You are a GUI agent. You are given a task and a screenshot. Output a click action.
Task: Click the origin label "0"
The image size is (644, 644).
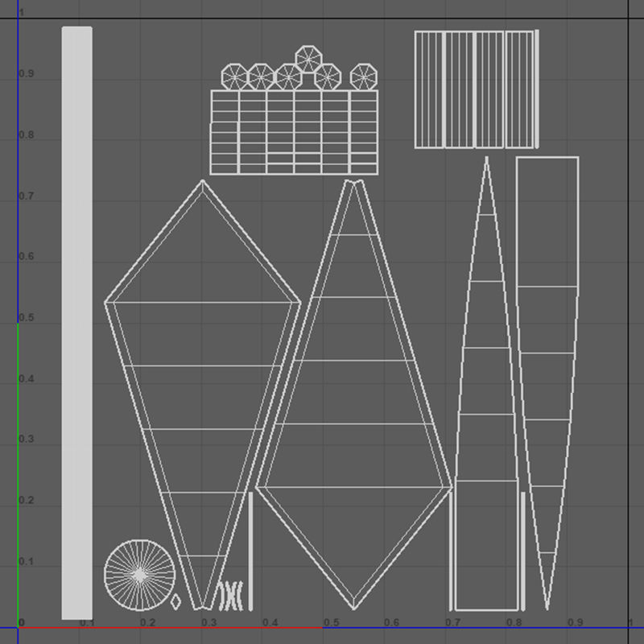click(x=22, y=622)
